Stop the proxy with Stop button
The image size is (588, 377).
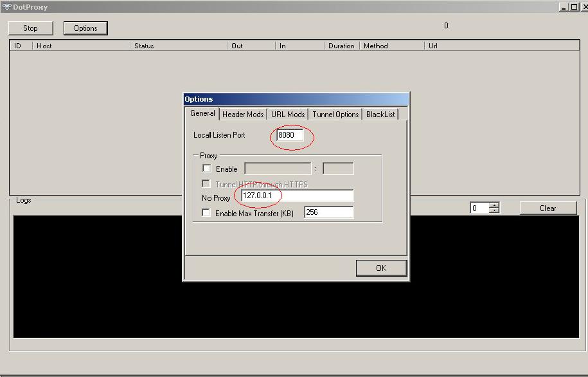coord(30,28)
